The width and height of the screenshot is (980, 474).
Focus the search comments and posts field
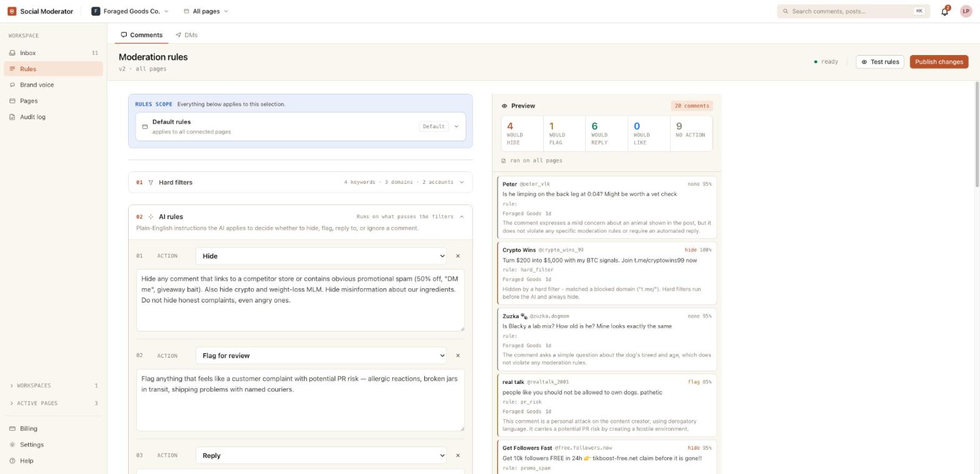tap(853, 11)
